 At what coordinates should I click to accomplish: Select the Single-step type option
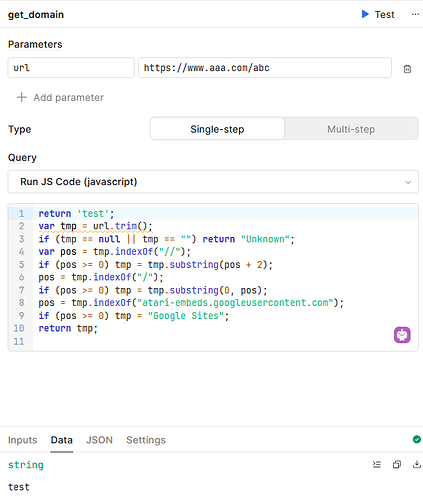pyautogui.click(x=217, y=129)
